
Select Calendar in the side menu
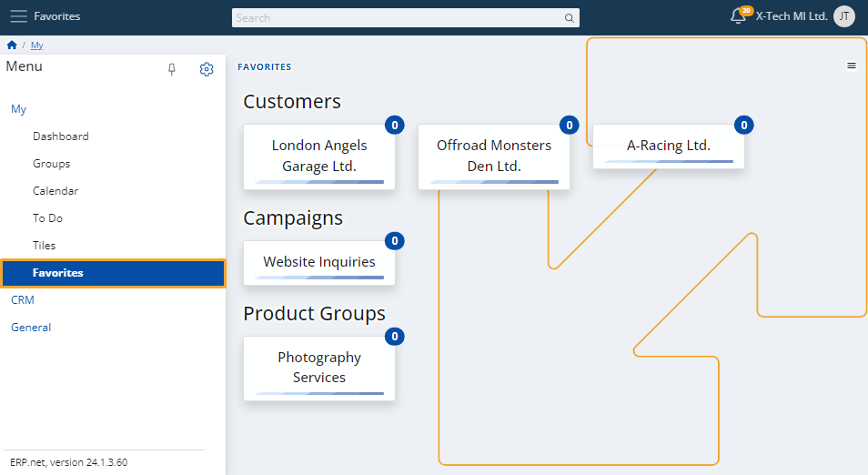tap(56, 191)
